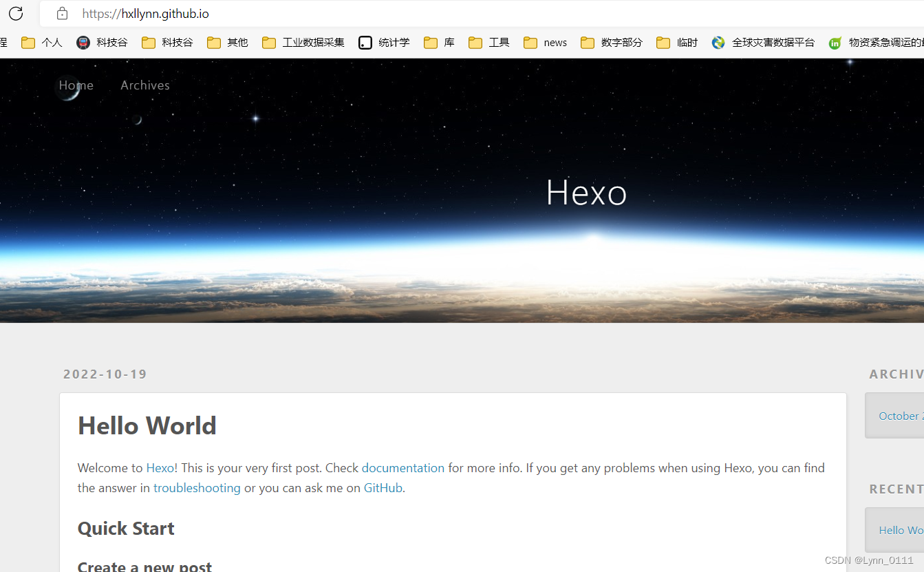The image size is (924, 572).
Task: Open Archives in blog navigation
Action: click(145, 85)
